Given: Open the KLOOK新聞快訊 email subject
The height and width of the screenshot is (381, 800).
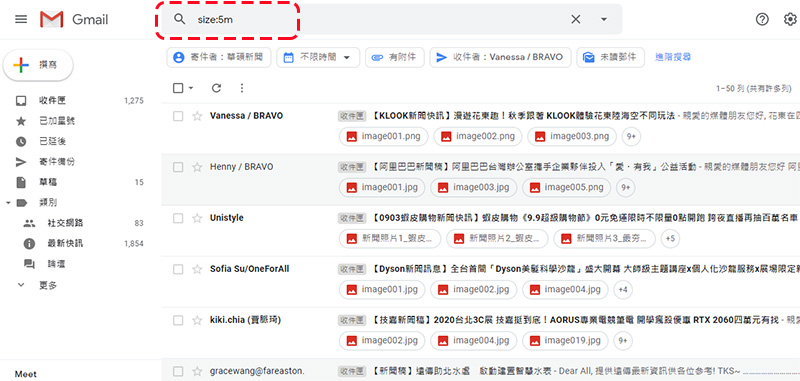Looking at the screenshot, I should [x=523, y=116].
